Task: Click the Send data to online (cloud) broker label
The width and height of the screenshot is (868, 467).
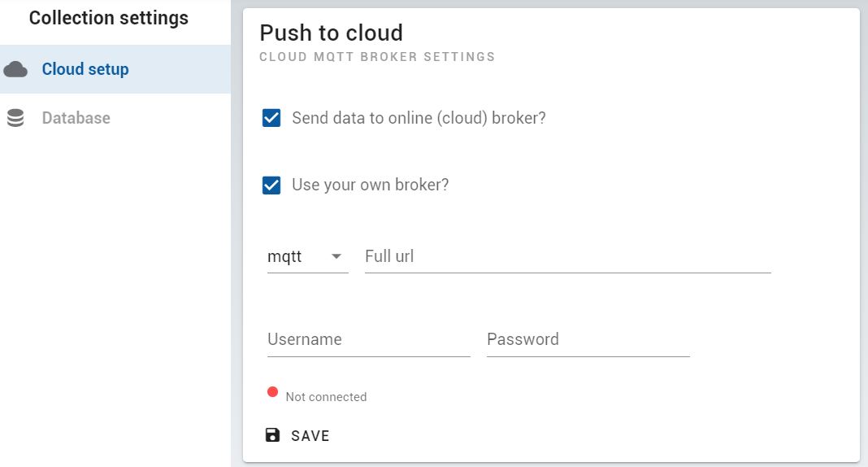Action: pos(419,118)
